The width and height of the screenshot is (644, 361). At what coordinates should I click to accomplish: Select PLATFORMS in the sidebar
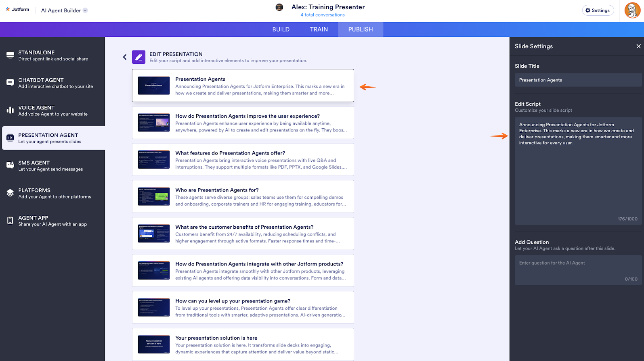pyautogui.click(x=52, y=193)
